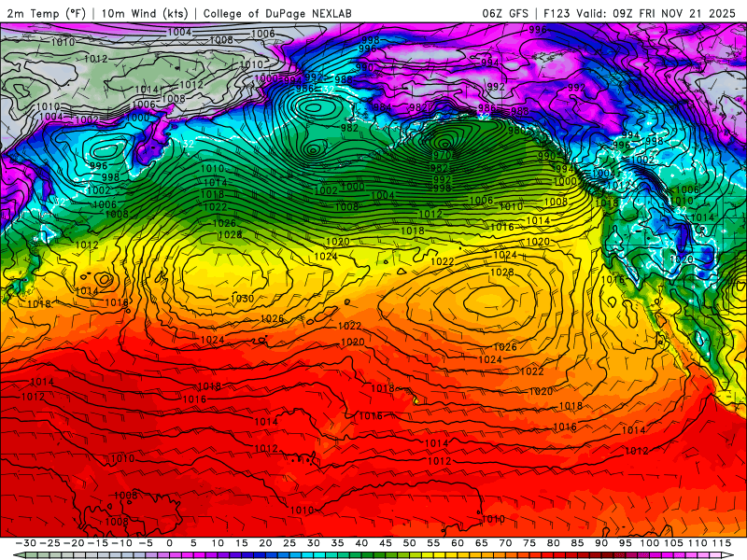Click the "2m Temp (°F)" header text
This screenshot has height=560, width=747.
pos(46,13)
